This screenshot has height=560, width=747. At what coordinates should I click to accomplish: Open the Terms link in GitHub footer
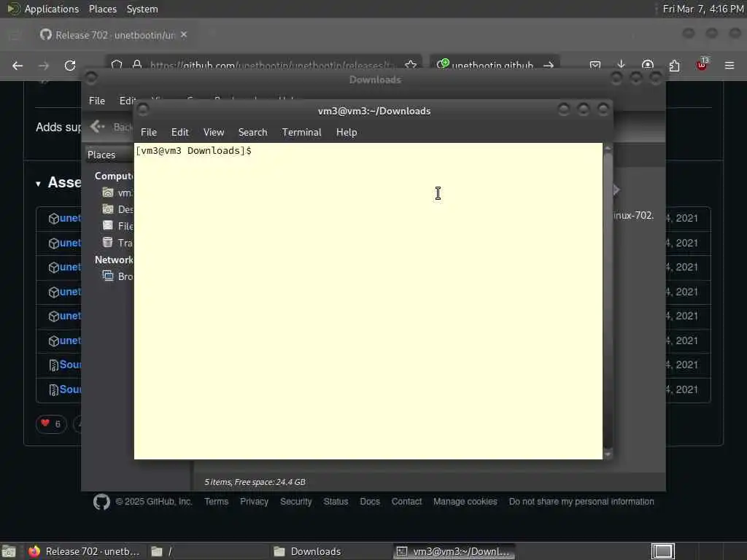(216, 502)
